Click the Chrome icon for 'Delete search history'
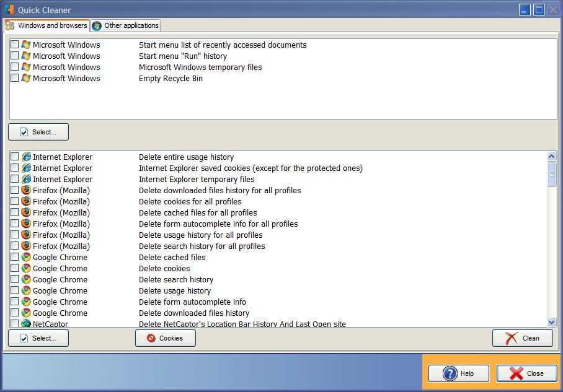This screenshot has width=563, height=392. pyautogui.click(x=26, y=279)
